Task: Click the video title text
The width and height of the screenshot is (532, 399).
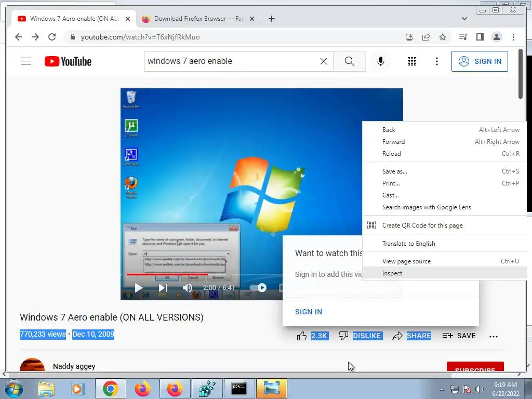Action: coord(112,317)
